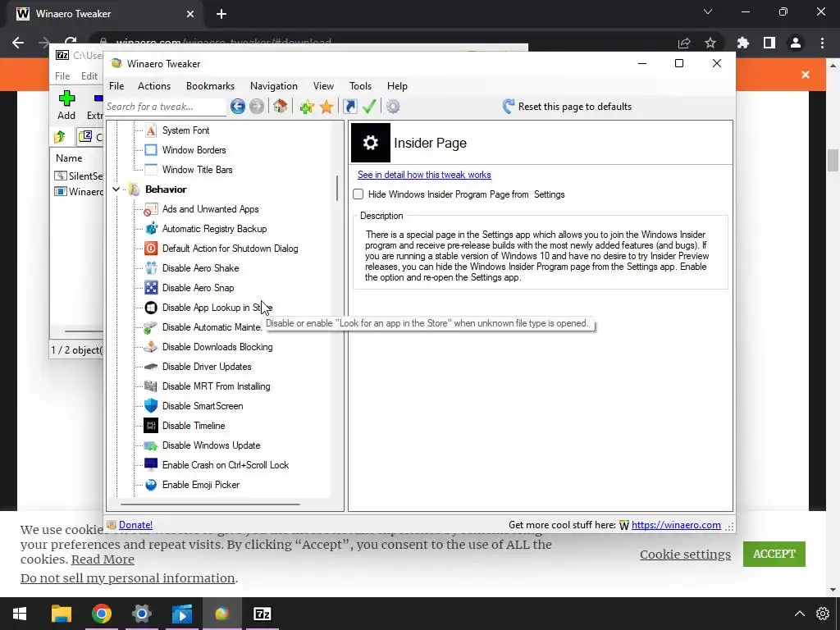Open the Actions menu
Image resolution: width=840 pixels, height=630 pixels.
pos(154,86)
